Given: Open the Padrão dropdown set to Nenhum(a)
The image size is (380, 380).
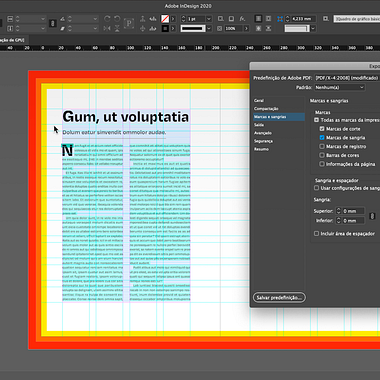Looking at the screenshot, I should [339, 87].
